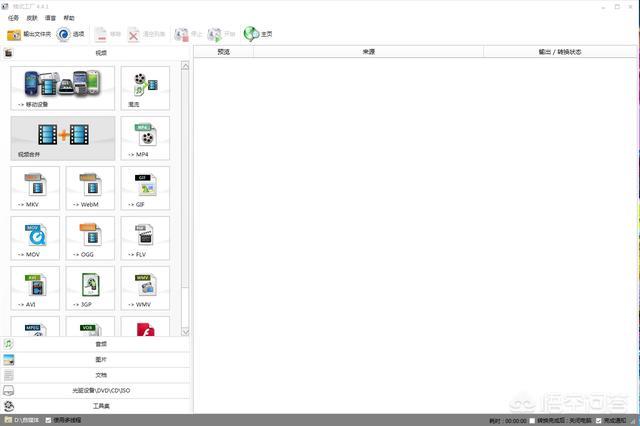Screen dimensions: 640x426
Task: Expand the Audio (音频) category panel
Action: click(100, 343)
